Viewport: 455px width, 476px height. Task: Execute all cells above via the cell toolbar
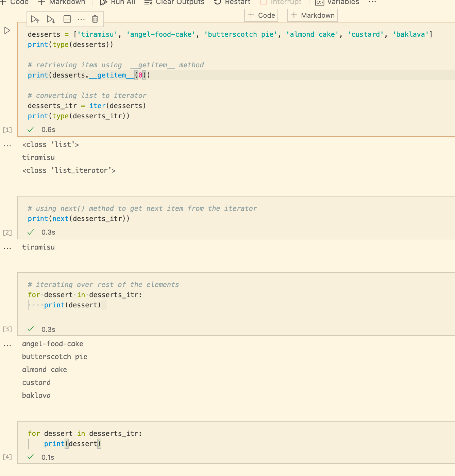click(x=35, y=19)
